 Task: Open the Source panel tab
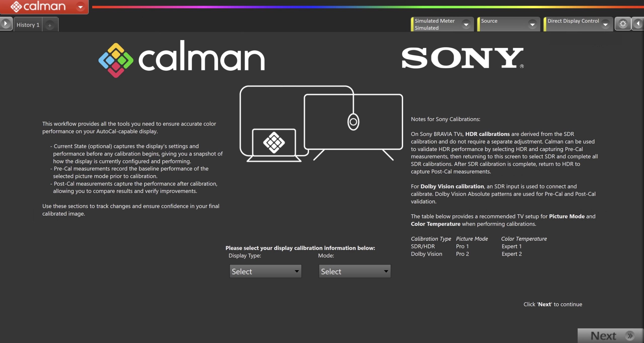coord(501,24)
